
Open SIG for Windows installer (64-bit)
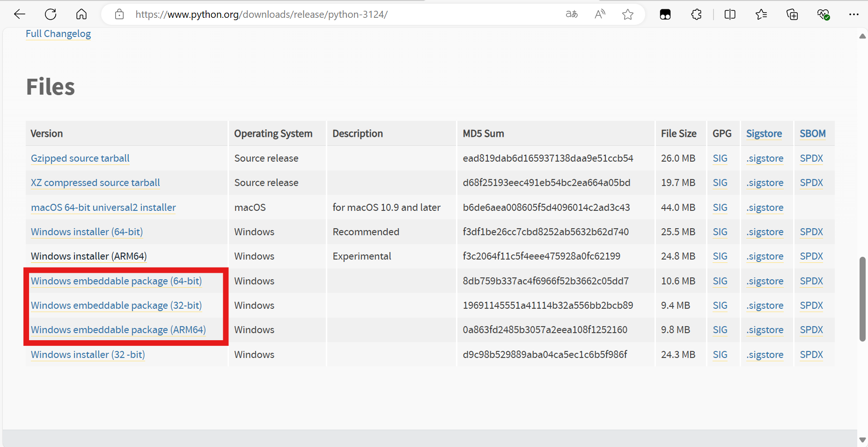click(720, 232)
